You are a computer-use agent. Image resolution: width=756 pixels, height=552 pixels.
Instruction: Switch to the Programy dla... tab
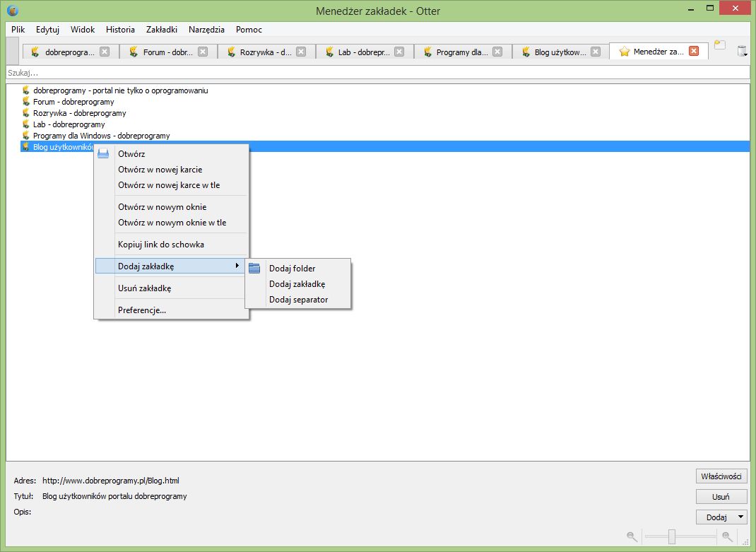(x=462, y=52)
